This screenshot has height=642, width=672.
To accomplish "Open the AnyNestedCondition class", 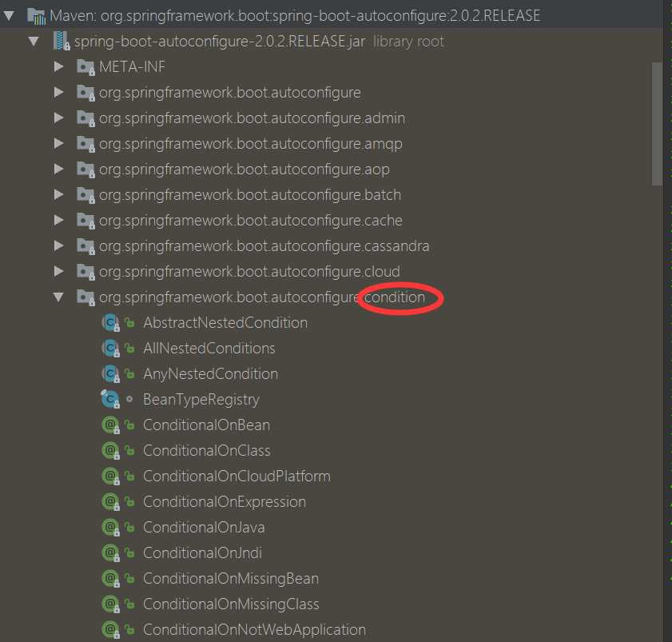I will [x=210, y=374].
